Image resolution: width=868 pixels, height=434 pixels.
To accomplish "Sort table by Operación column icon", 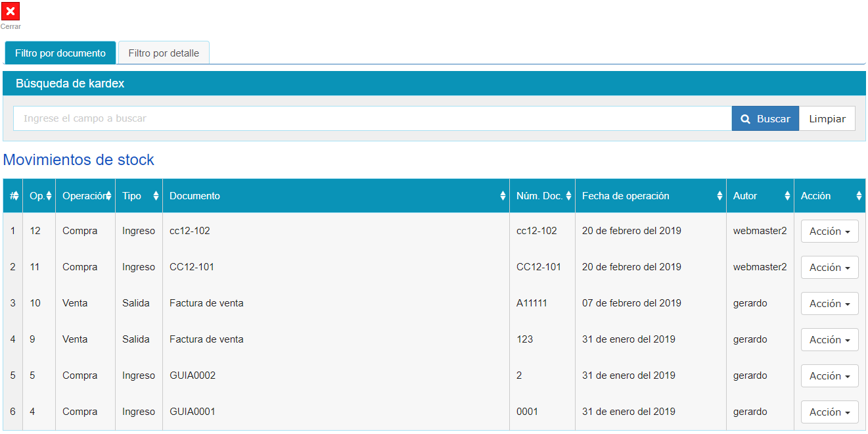I will pos(108,196).
